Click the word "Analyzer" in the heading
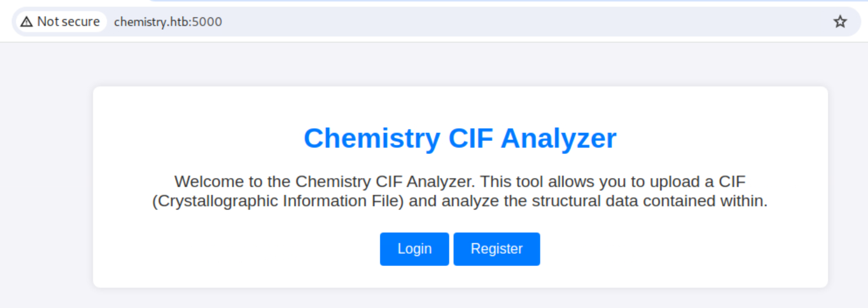 click(x=558, y=139)
